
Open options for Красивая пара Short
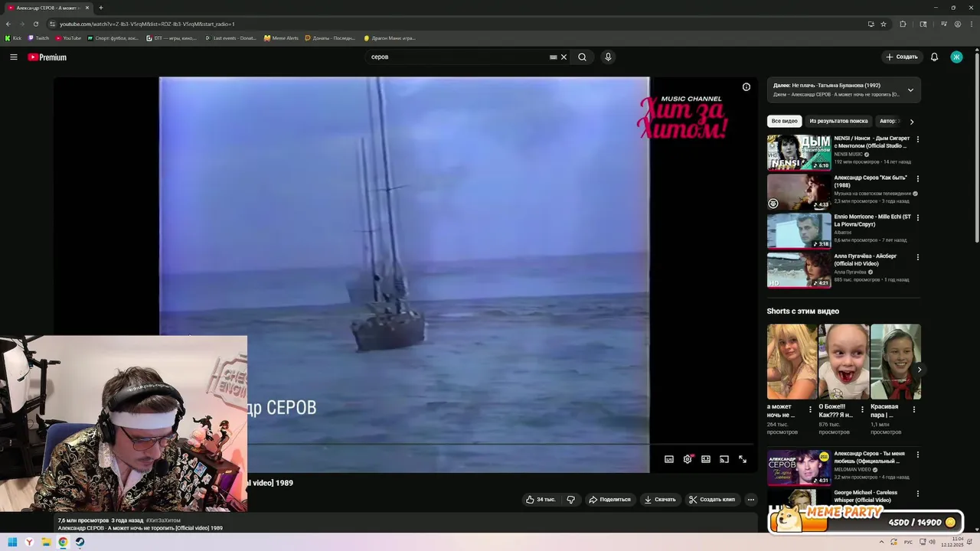913,409
